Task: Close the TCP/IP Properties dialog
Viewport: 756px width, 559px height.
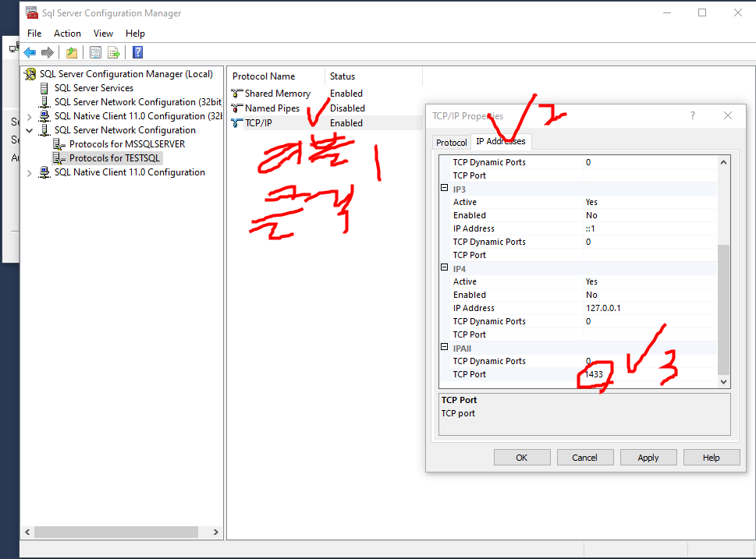Action: [x=728, y=115]
